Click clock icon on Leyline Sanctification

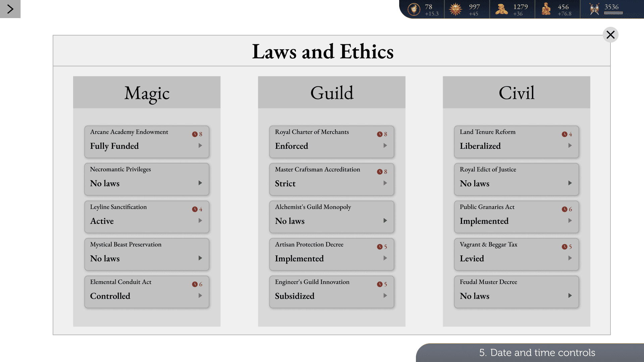(x=195, y=209)
